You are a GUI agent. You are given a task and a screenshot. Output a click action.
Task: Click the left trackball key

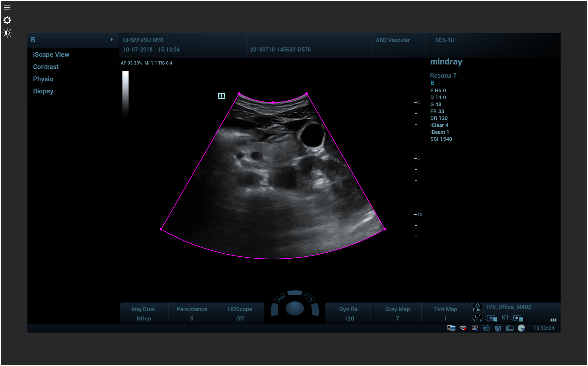point(274,310)
